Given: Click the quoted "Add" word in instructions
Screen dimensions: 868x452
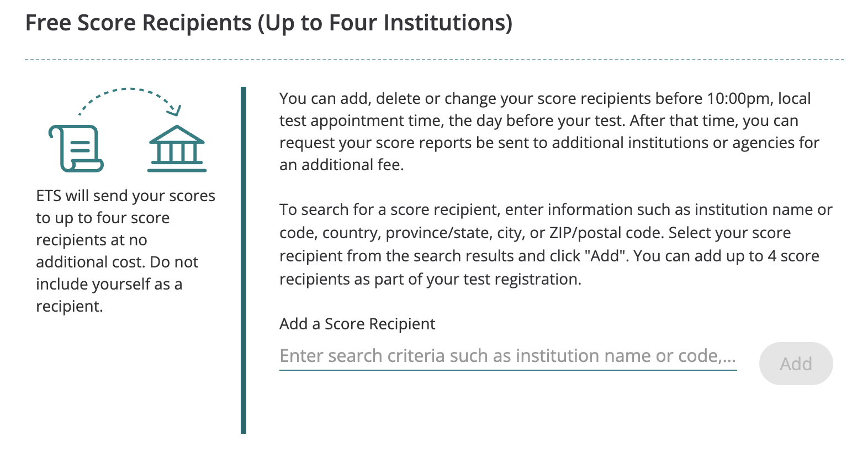Looking at the screenshot, I should coord(607,256).
